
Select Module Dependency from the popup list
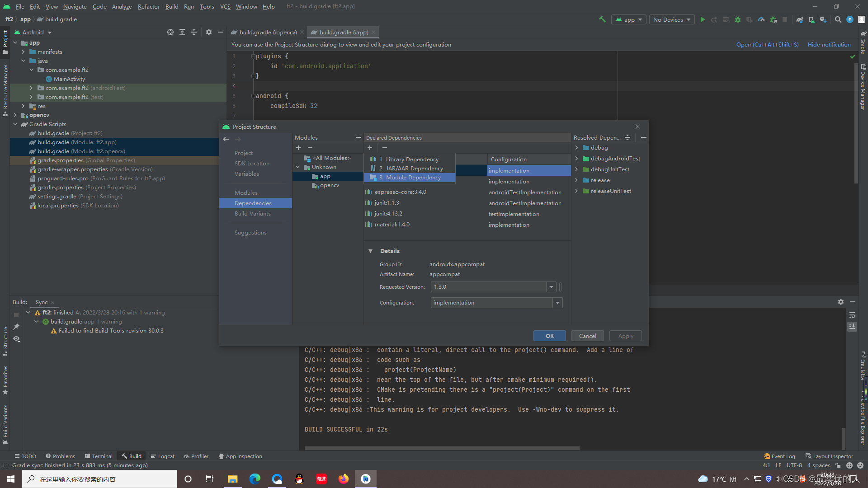point(413,178)
